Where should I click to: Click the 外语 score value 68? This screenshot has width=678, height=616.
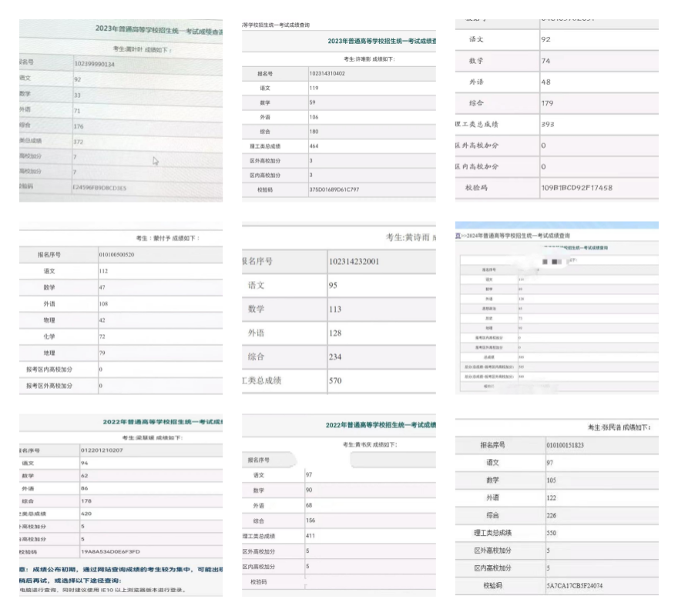pos(309,505)
